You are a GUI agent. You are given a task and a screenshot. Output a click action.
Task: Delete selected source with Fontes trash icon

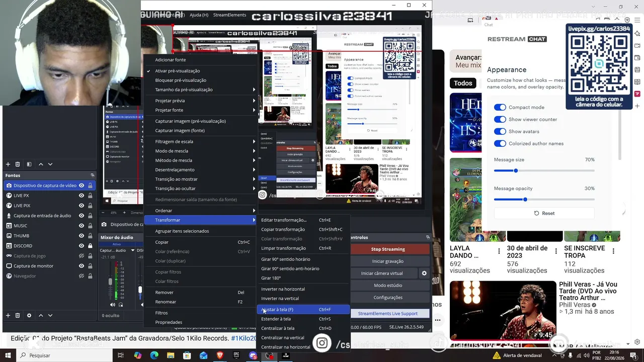18,315
